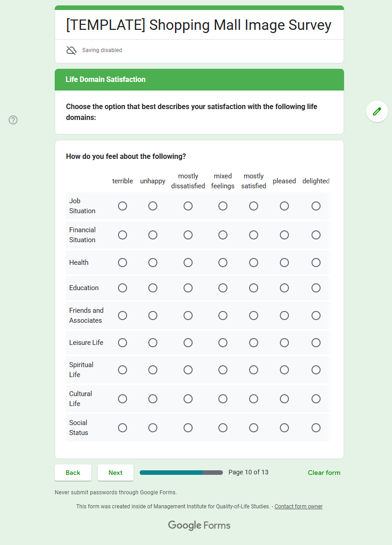
Task: Click the page progress bar
Action: click(x=181, y=473)
